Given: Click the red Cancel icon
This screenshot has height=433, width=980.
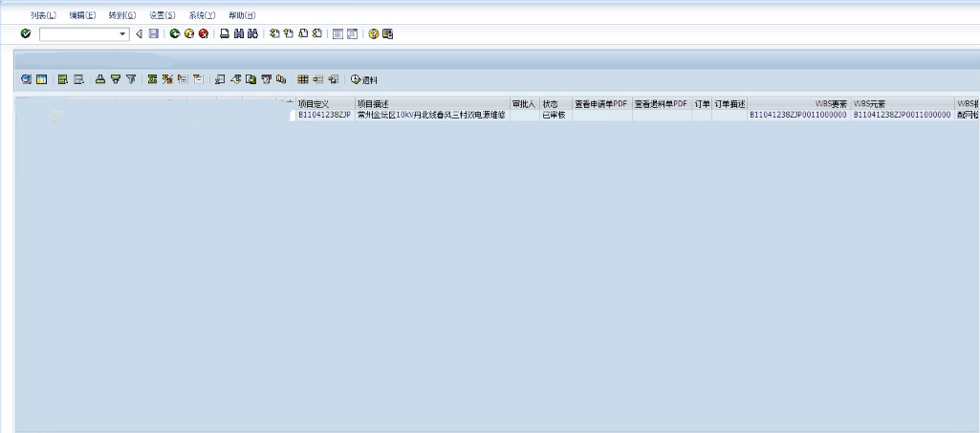Looking at the screenshot, I should [x=204, y=33].
